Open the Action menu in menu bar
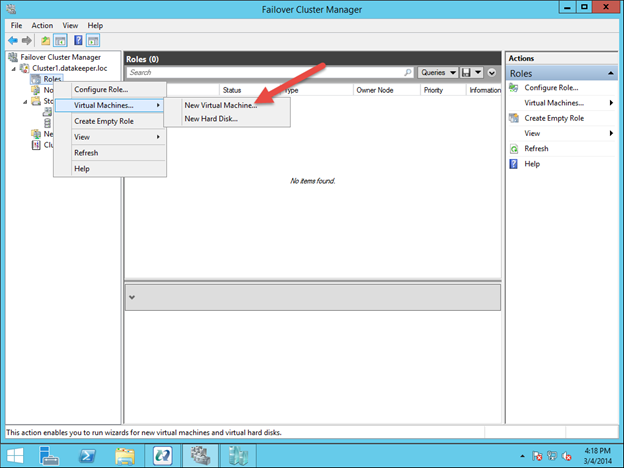 (42, 25)
